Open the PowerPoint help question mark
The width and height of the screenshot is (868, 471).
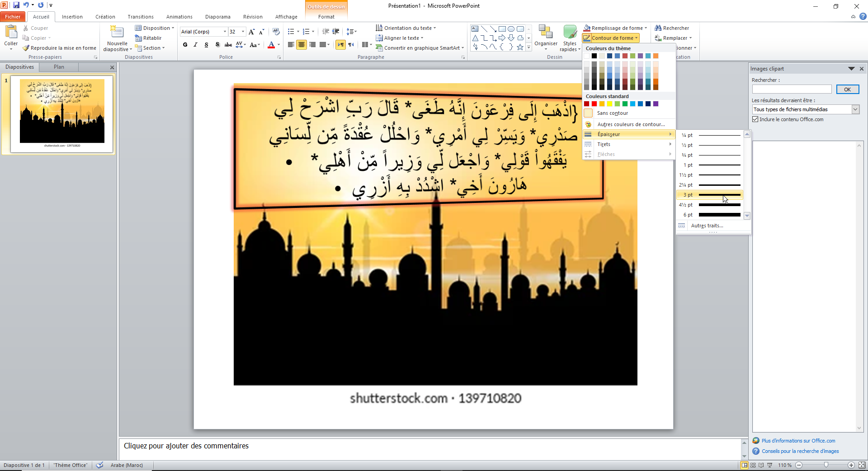tap(863, 17)
